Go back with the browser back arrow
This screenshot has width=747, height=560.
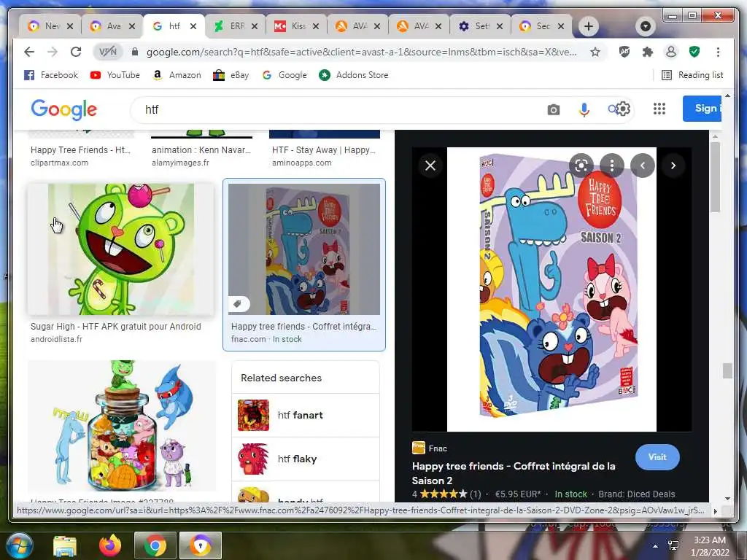click(x=29, y=52)
